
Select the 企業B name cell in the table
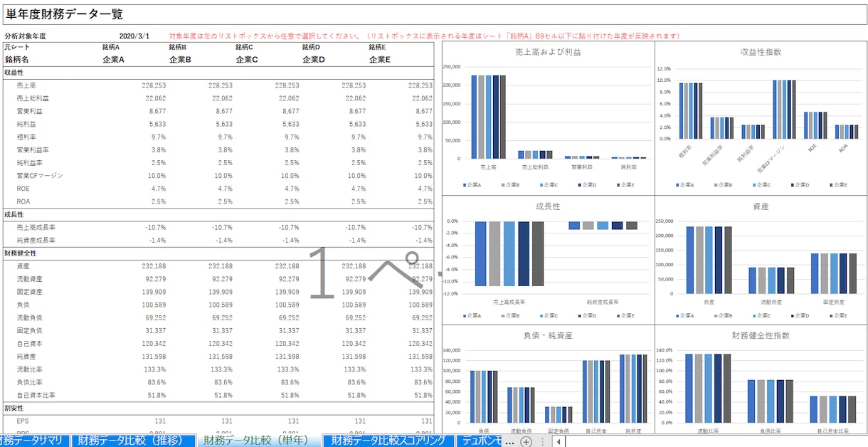point(180,60)
